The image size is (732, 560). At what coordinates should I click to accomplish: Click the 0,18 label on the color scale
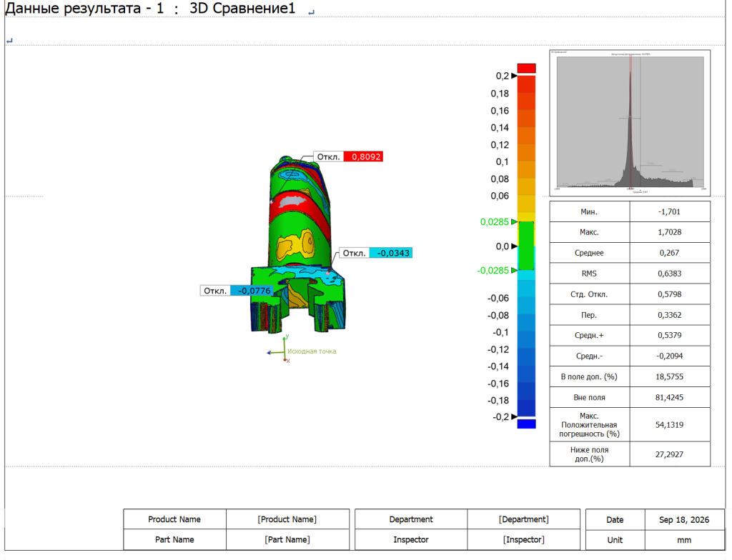click(x=500, y=94)
